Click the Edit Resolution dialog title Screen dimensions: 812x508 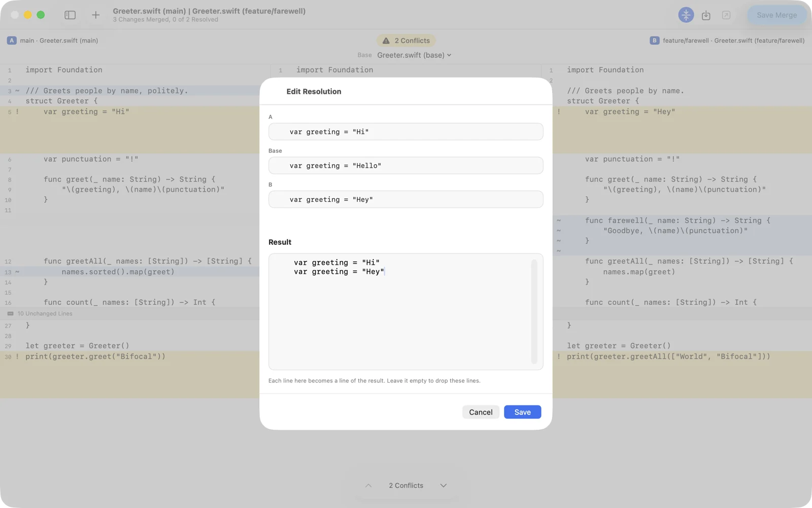coord(314,91)
